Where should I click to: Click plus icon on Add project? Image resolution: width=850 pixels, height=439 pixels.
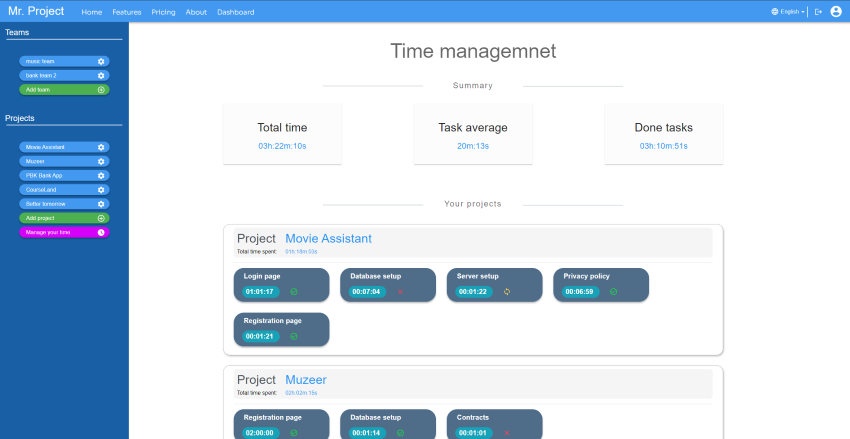pos(101,218)
